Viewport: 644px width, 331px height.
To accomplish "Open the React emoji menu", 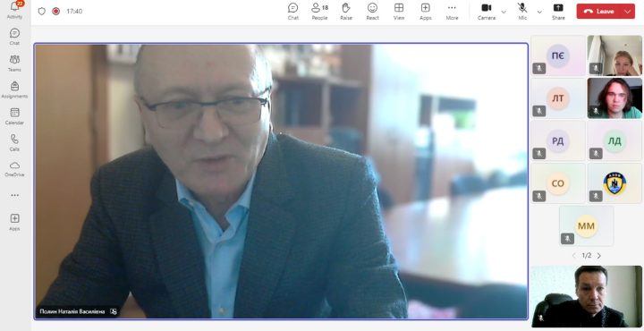I will click(372, 11).
